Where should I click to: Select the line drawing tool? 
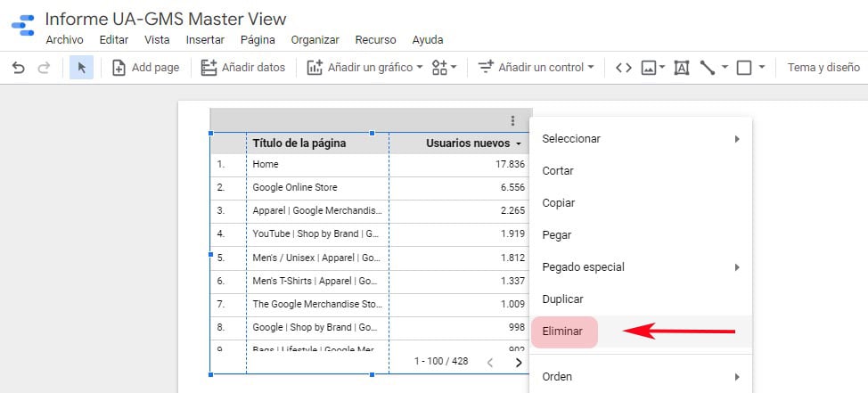point(708,68)
